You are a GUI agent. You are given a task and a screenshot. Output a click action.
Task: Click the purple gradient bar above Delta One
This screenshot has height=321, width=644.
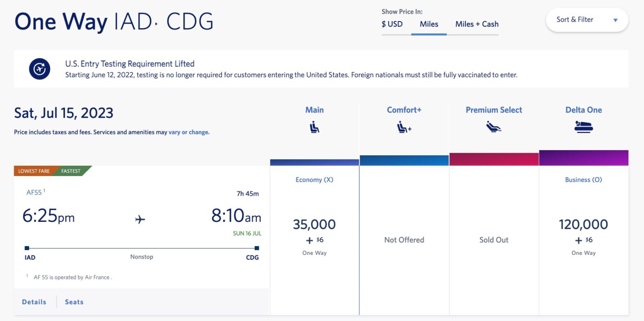(x=583, y=157)
